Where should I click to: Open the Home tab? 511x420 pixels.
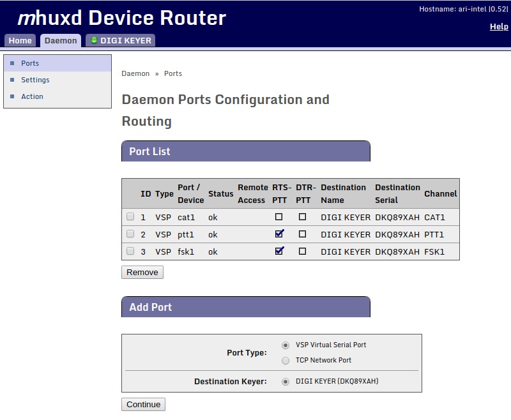[x=20, y=41]
